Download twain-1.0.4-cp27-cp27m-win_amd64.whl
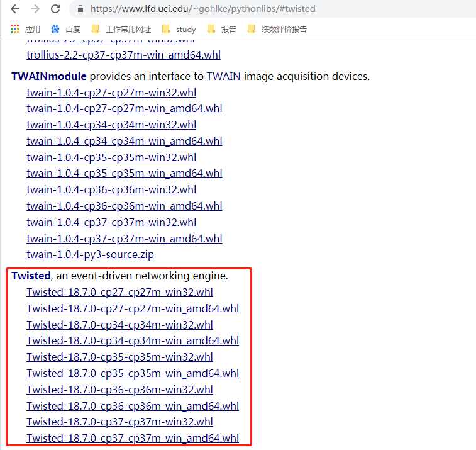This screenshot has height=450, width=476. coord(125,108)
